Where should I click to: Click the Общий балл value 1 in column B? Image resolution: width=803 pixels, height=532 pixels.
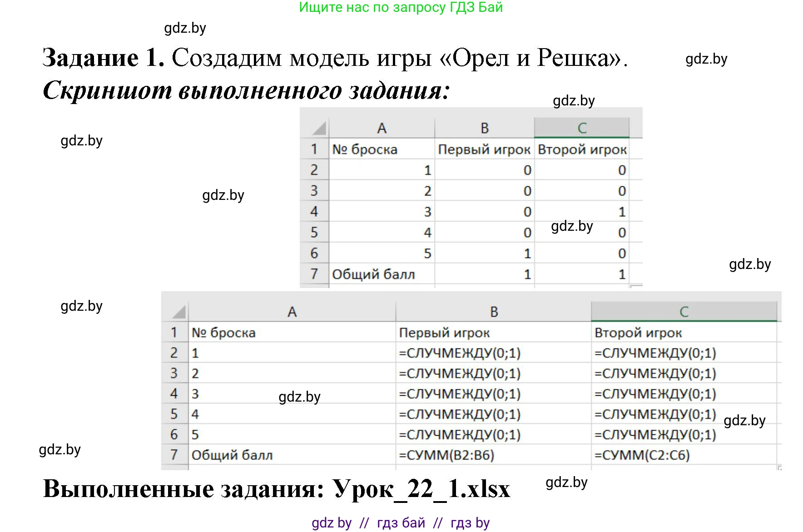[527, 274]
